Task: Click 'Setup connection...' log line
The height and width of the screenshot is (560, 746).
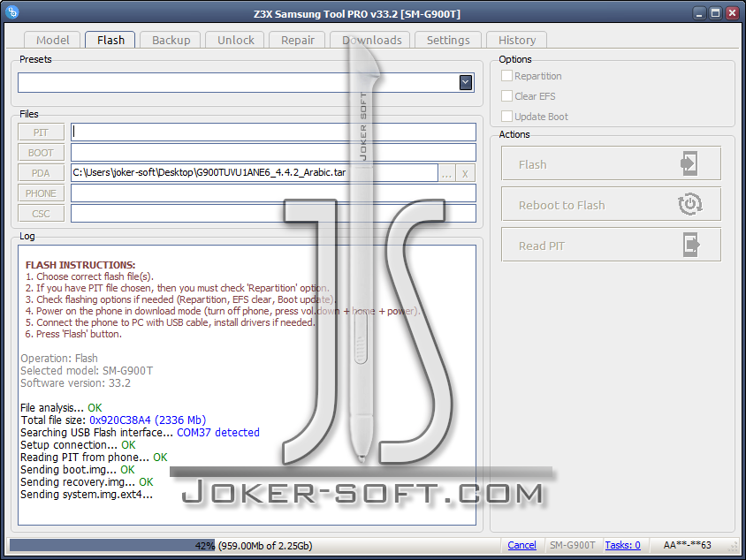Action: [78, 445]
